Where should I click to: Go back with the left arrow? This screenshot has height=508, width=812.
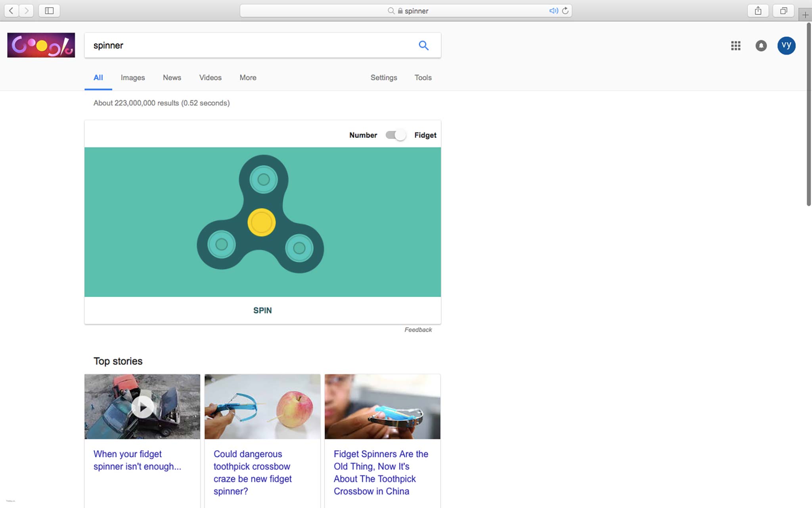click(11, 11)
